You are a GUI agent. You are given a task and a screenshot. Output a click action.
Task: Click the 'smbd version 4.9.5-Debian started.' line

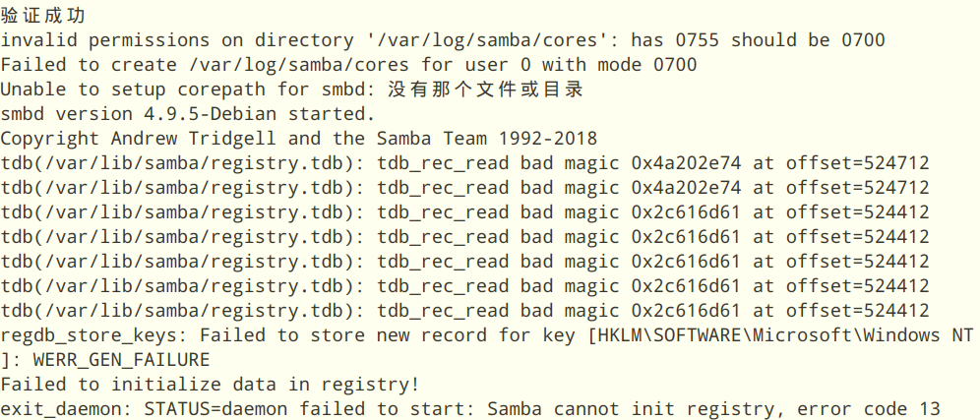point(187,114)
